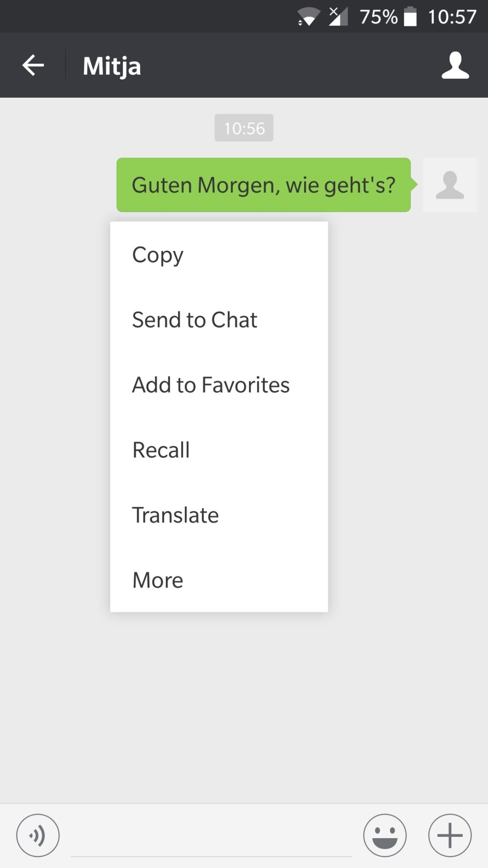The height and width of the screenshot is (868, 488).
Task: Tap Recall to unsend the message
Action: (x=161, y=450)
